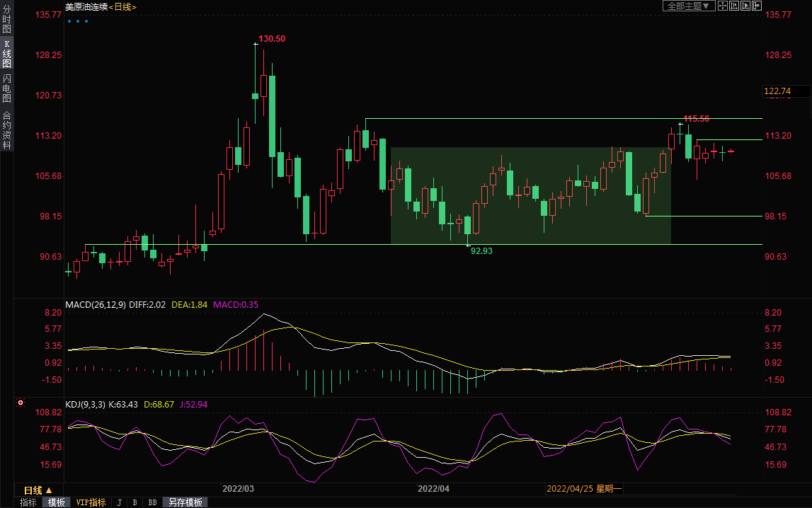Click the crosshair cursor icon at top right
Image resolution: width=812 pixels, height=508 pixels.
point(723,6)
